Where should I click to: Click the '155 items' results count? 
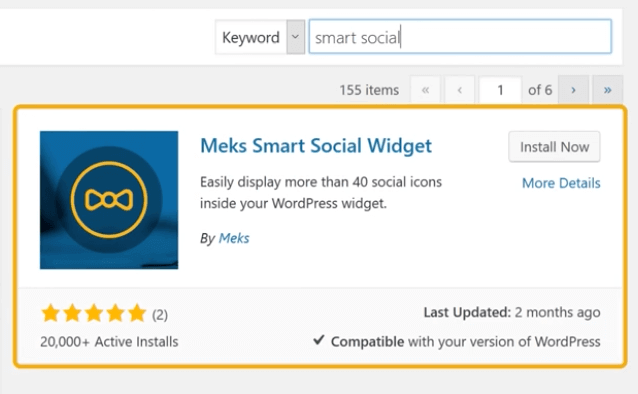coord(369,90)
